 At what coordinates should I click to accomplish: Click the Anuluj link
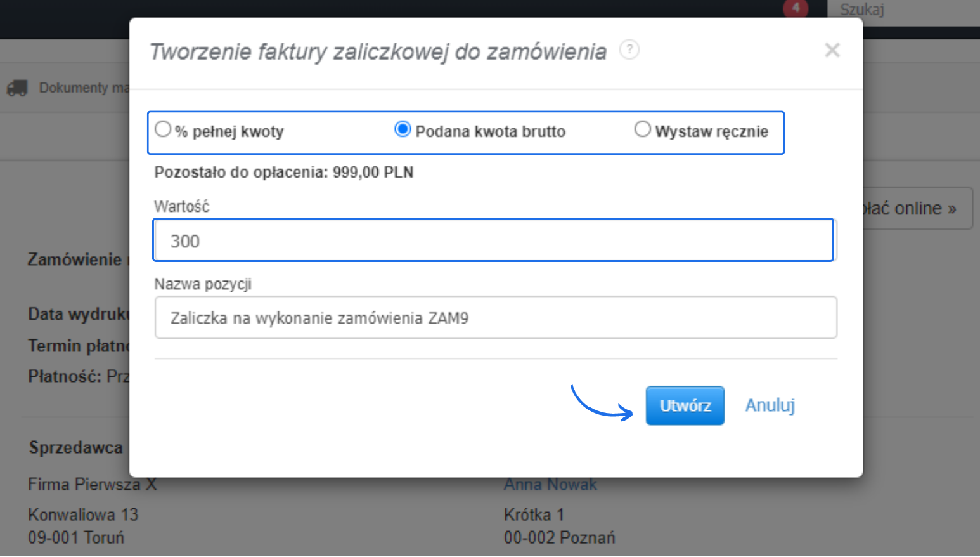770,405
